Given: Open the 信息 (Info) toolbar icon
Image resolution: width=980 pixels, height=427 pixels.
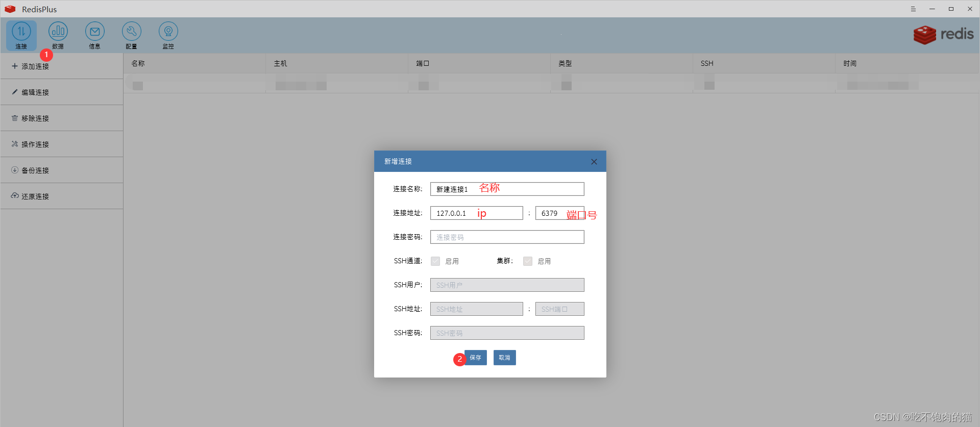Looking at the screenshot, I should [x=95, y=35].
